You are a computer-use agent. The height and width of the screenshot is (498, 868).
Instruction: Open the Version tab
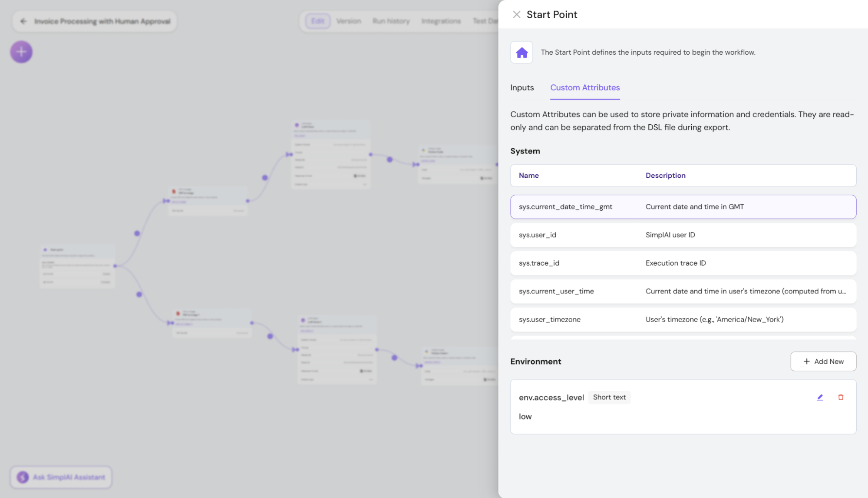tap(348, 21)
